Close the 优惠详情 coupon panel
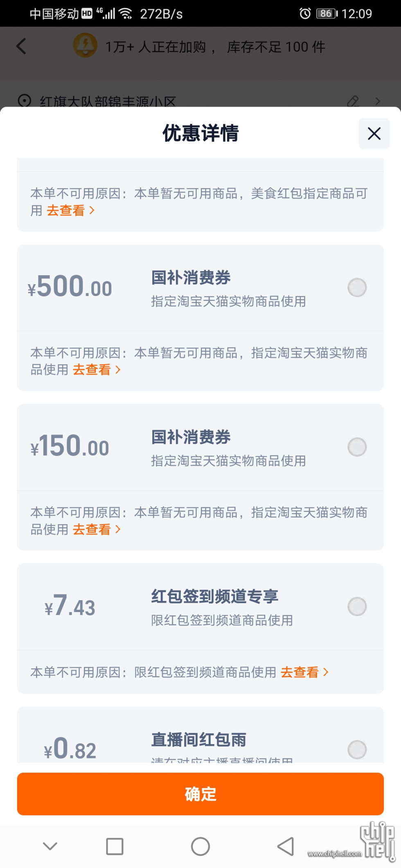The height and width of the screenshot is (868, 401). tap(374, 134)
